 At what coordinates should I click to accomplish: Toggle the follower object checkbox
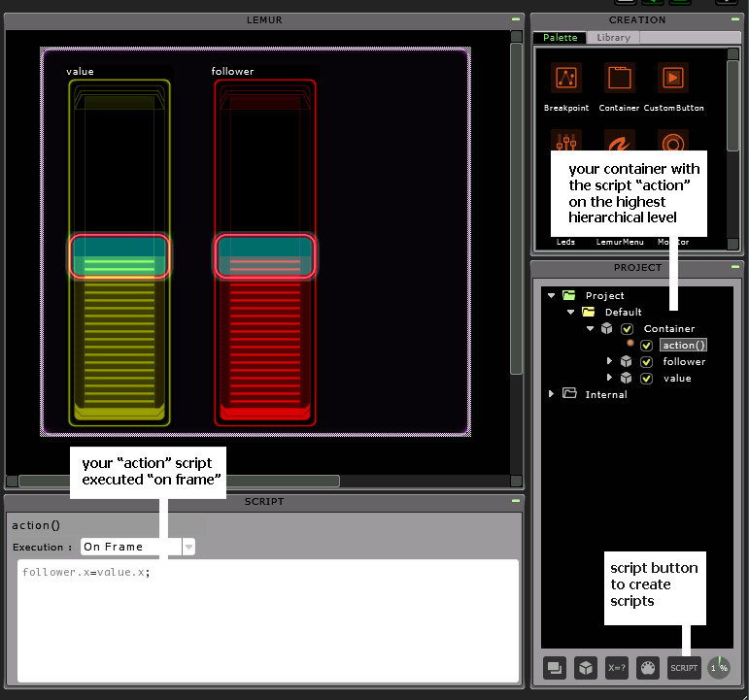tap(647, 362)
